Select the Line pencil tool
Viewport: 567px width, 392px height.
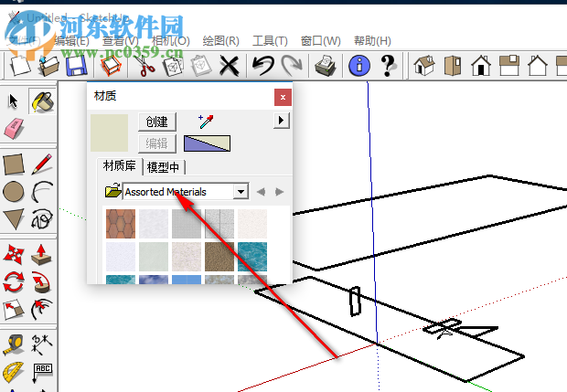coord(42,164)
